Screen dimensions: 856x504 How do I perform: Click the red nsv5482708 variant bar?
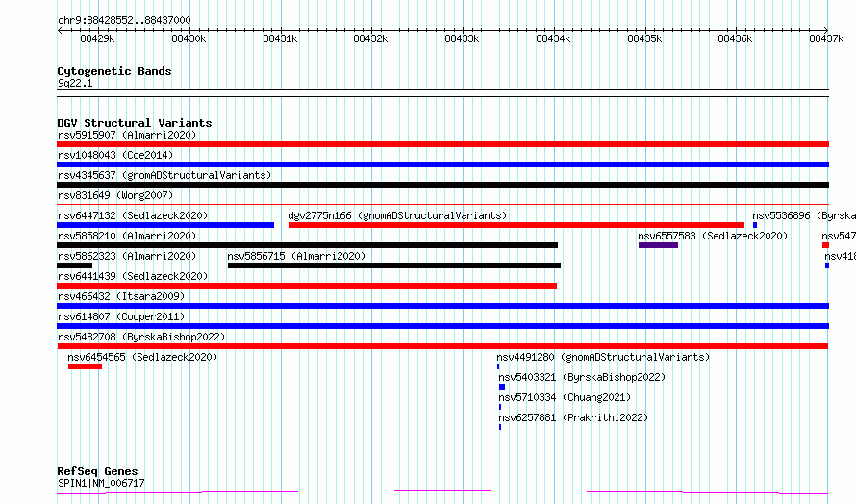coord(442,346)
